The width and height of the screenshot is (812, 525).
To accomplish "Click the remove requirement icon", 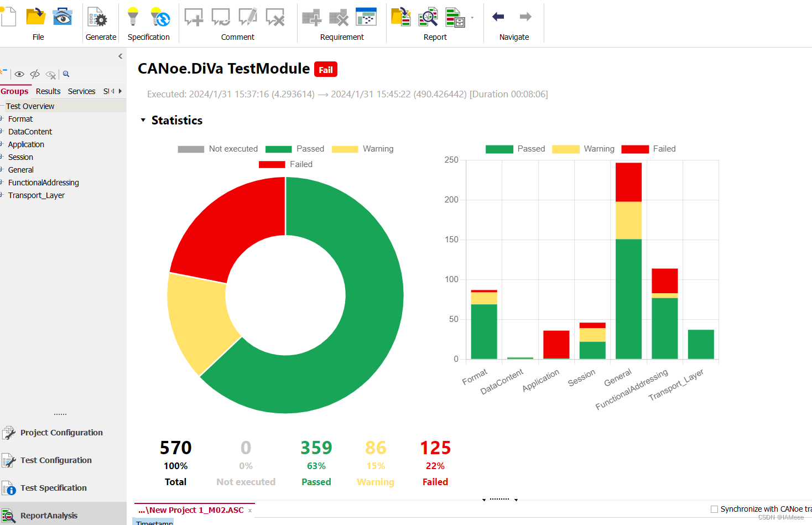I will [x=339, y=17].
